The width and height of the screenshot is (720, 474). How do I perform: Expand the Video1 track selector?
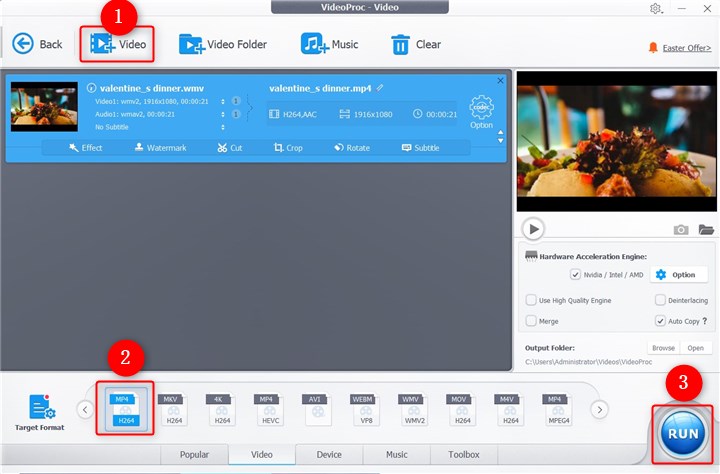(223, 102)
